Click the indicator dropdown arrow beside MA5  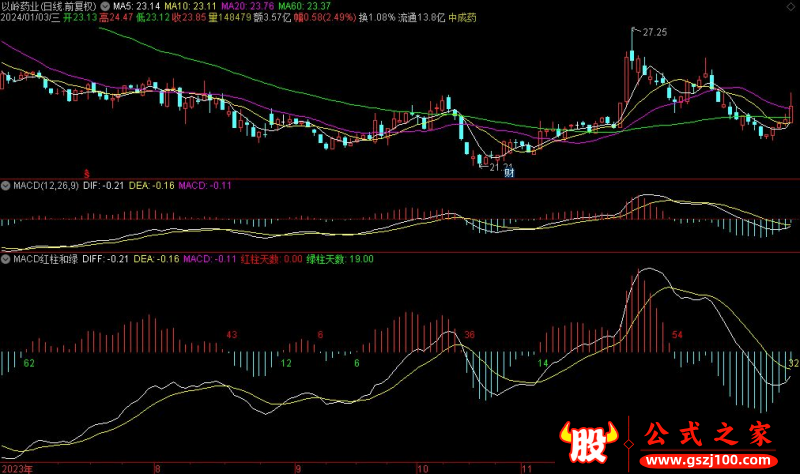pyautogui.click(x=104, y=6)
